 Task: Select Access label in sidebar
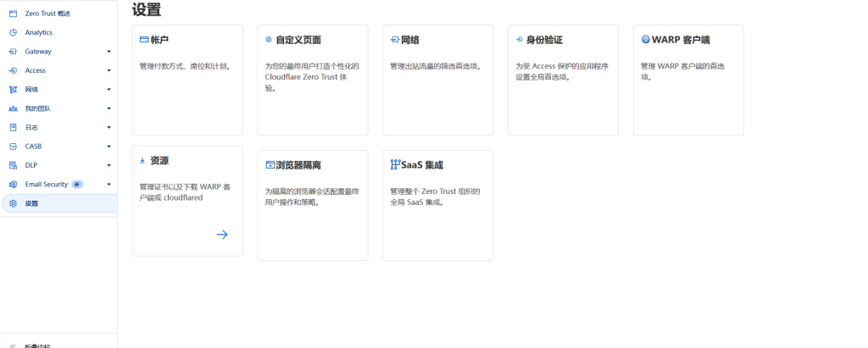(36, 70)
